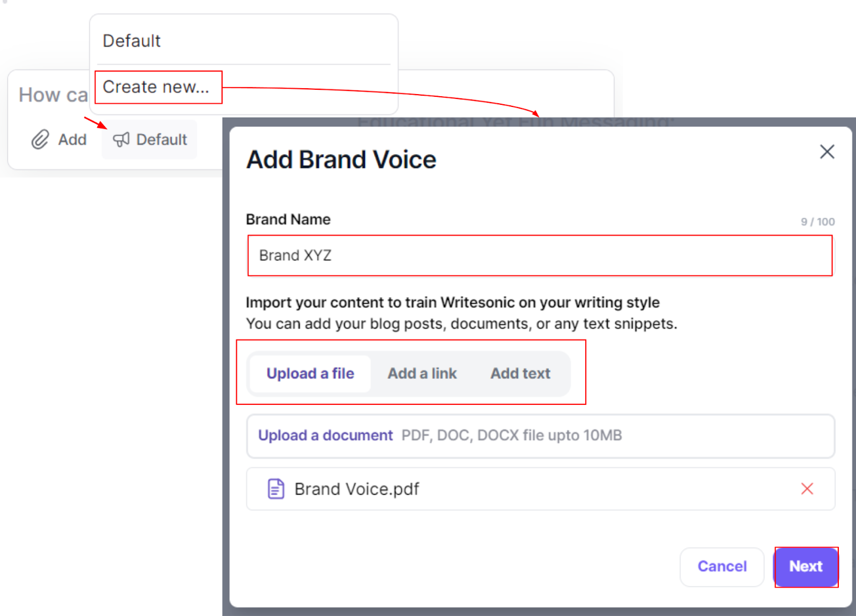Click the blog posts description line
Viewport: 856px width, 616px height.
coord(461,324)
